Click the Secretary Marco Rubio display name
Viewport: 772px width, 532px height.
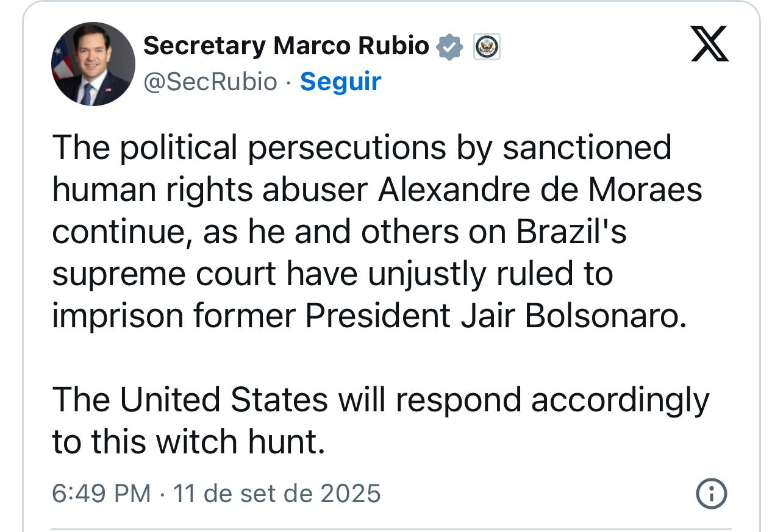[286, 46]
